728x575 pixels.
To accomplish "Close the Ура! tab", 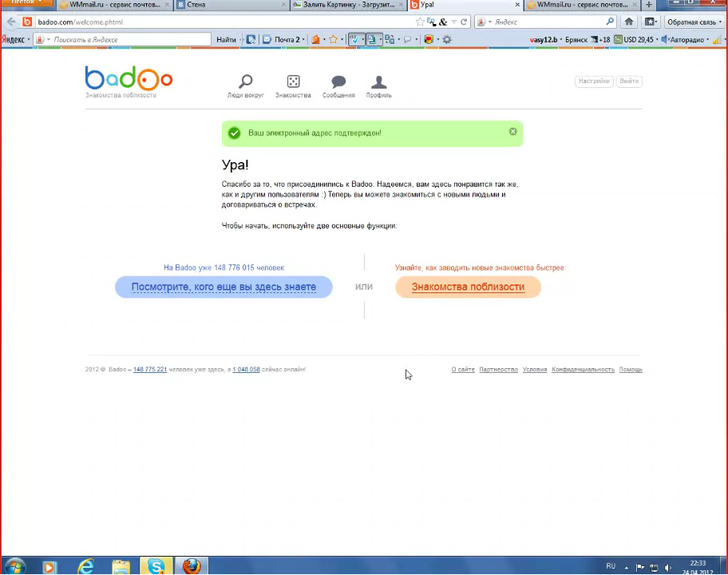I will tap(517, 5).
